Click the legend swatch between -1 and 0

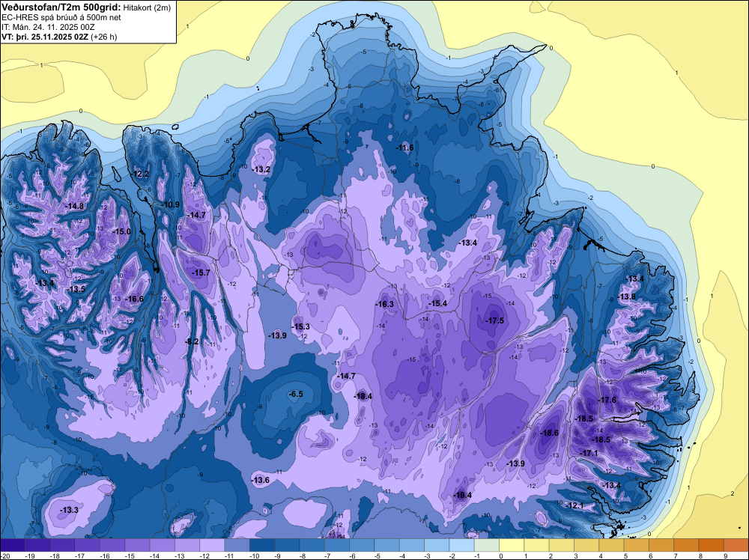pos(487,545)
